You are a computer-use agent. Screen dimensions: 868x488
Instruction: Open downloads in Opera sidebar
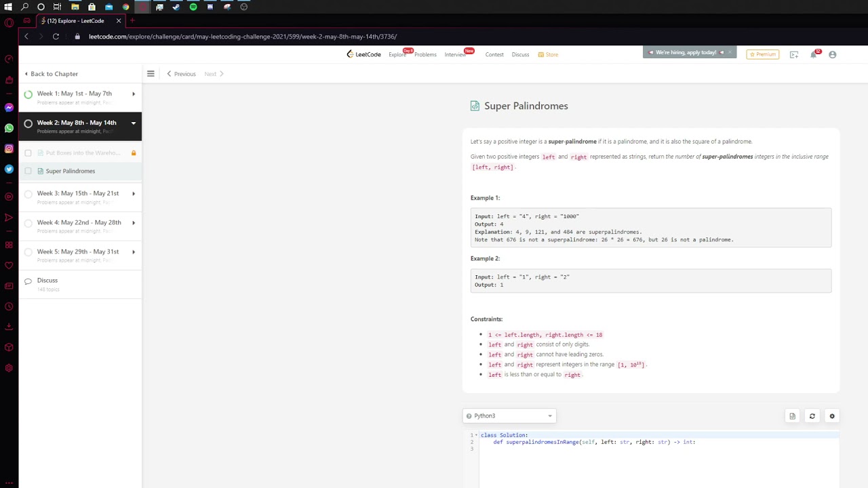[9, 327]
